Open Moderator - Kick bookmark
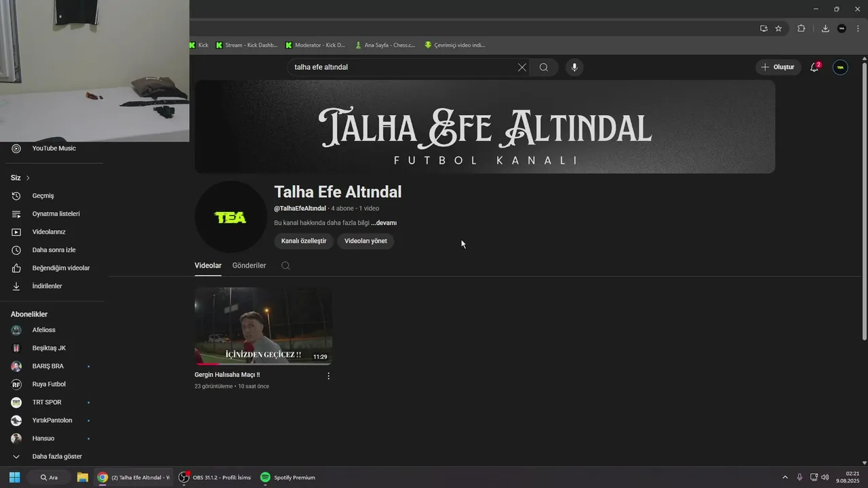The image size is (868, 488). pos(315,45)
